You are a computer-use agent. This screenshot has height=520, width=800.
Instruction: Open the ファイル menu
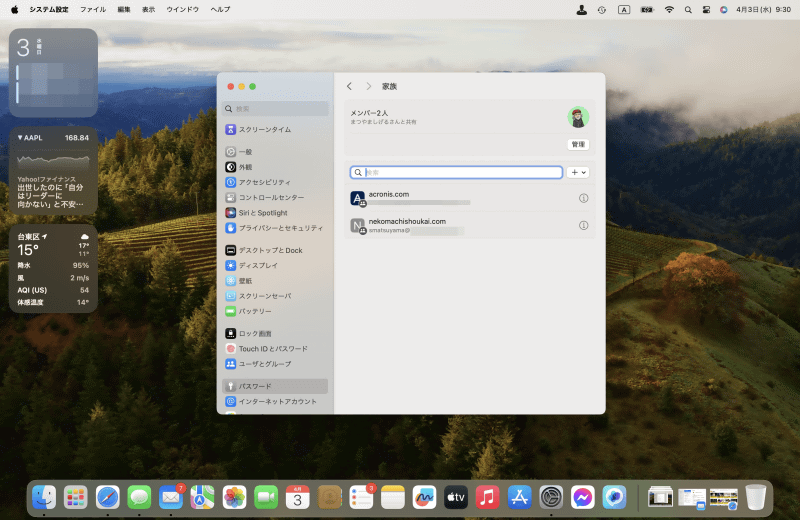pyautogui.click(x=93, y=9)
